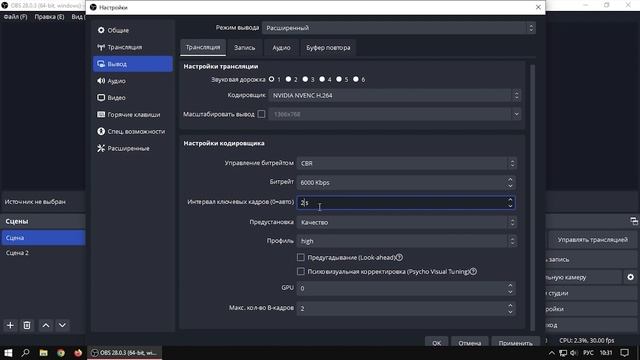This screenshot has height=360, width=640.
Task: Click the 10:31 clock in taskbar
Action: pyautogui.click(x=606, y=353)
